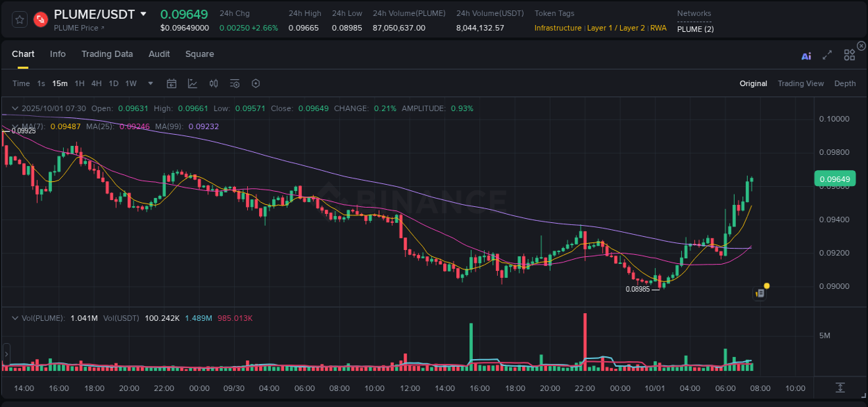Viewport: 868px width, 407px height.
Task: Expand the chart to fullscreen
Action: (x=827, y=55)
